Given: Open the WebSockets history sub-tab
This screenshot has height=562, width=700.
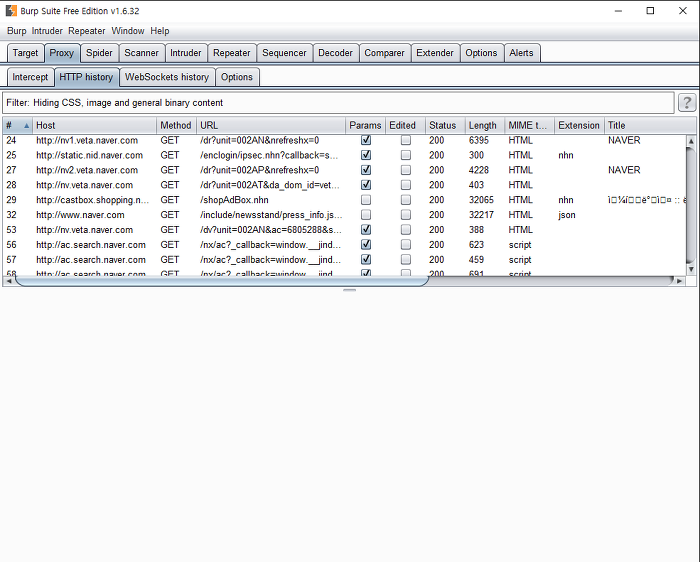Looking at the screenshot, I should (x=167, y=77).
